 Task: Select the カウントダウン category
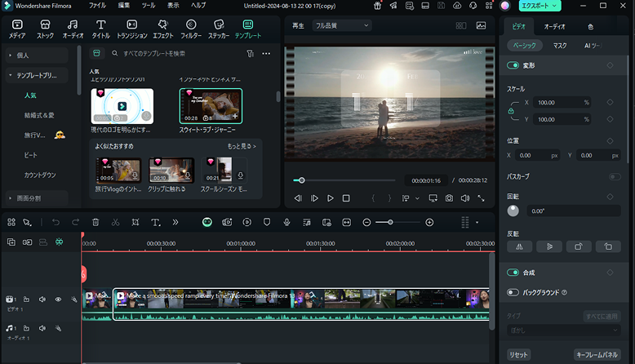point(40,175)
